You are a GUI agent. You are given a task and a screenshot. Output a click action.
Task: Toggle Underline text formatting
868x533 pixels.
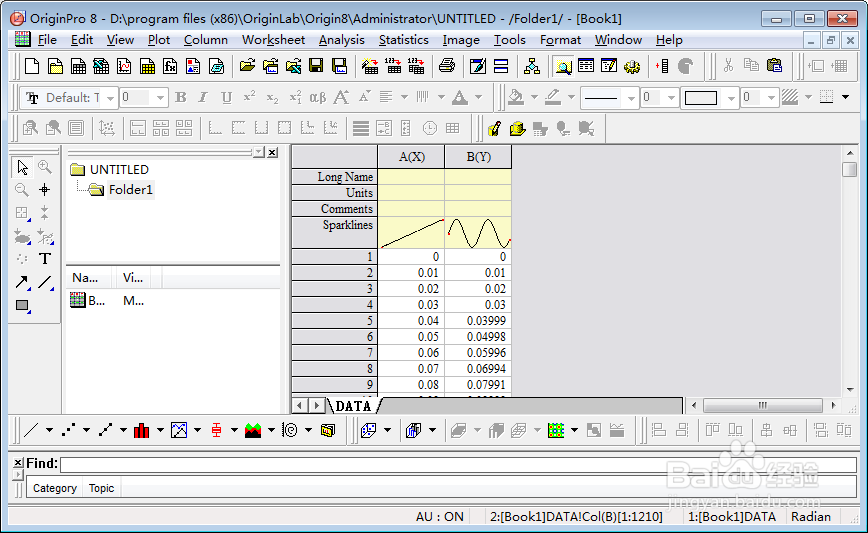(226, 97)
